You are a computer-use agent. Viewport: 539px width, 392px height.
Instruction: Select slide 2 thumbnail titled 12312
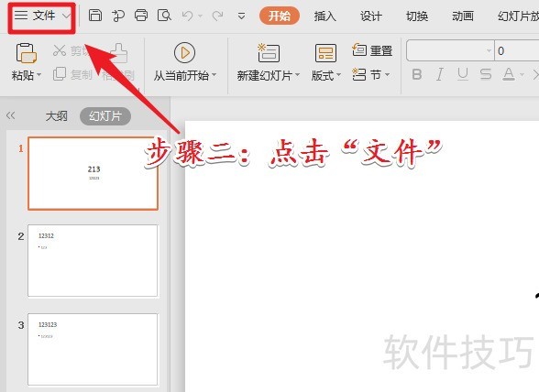93,260
